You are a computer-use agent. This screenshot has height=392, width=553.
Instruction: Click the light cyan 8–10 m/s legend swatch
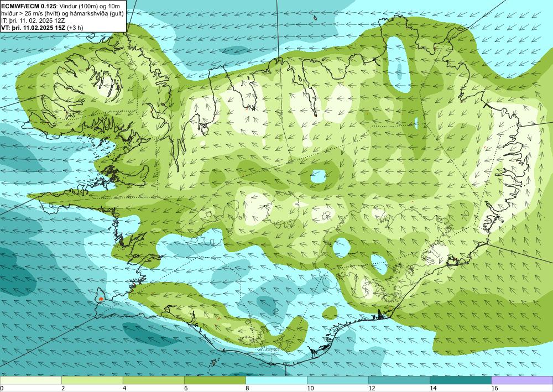pyautogui.click(x=276, y=380)
